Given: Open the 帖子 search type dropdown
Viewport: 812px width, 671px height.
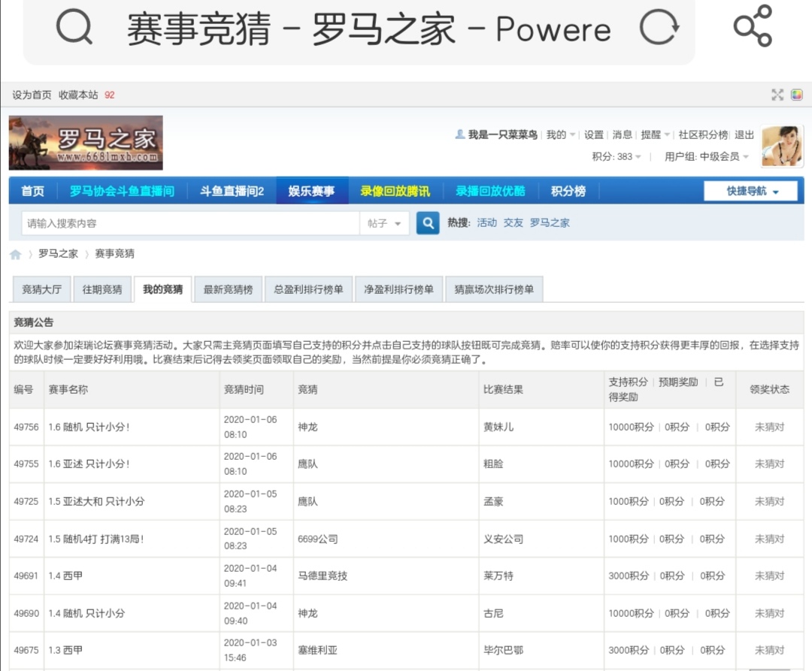Looking at the screenshot, I should coord(384,222).
